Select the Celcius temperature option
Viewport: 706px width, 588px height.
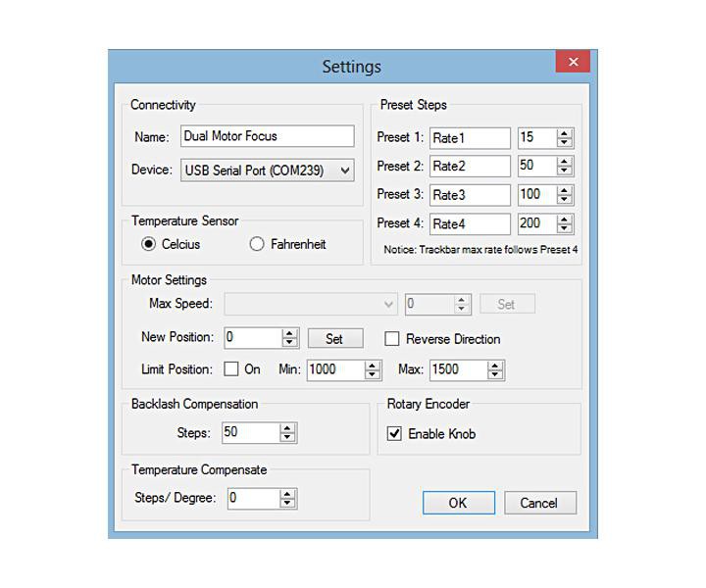[149, 244]
